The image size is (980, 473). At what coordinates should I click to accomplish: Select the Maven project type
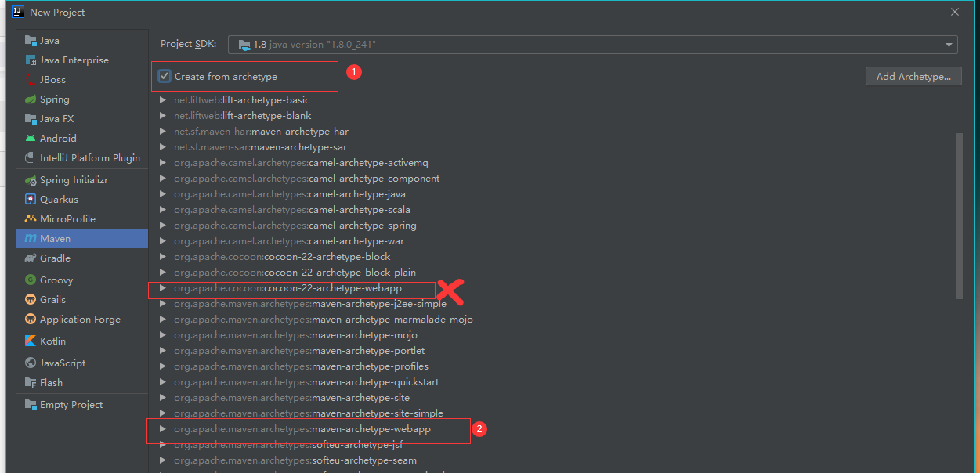(82, 239)
